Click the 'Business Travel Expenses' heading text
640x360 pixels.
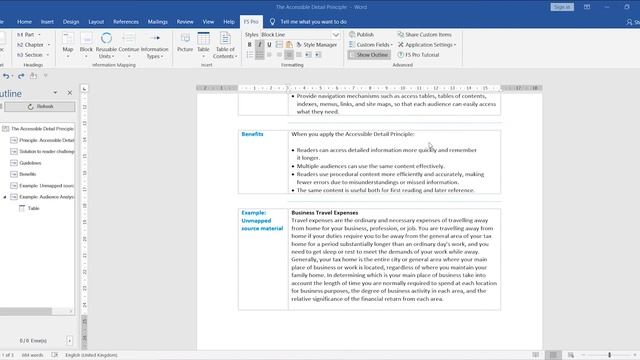pos(324,213)
